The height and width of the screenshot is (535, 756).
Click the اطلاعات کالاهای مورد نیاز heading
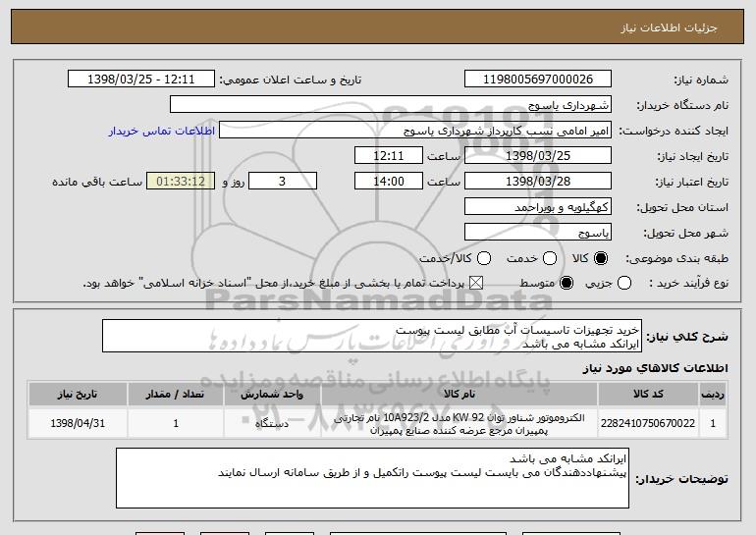[x=655, y=368]
